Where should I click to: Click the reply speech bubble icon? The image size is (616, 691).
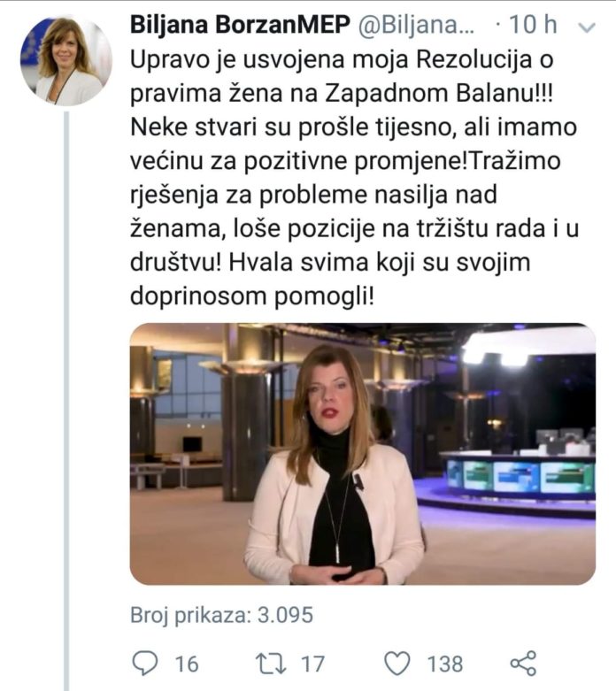(x=144, y=663)
